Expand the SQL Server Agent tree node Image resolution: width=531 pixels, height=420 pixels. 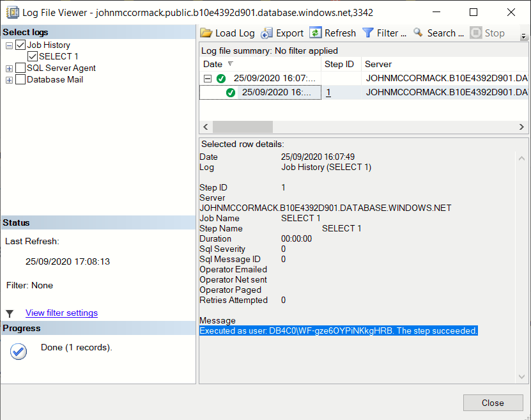(9, 68)
